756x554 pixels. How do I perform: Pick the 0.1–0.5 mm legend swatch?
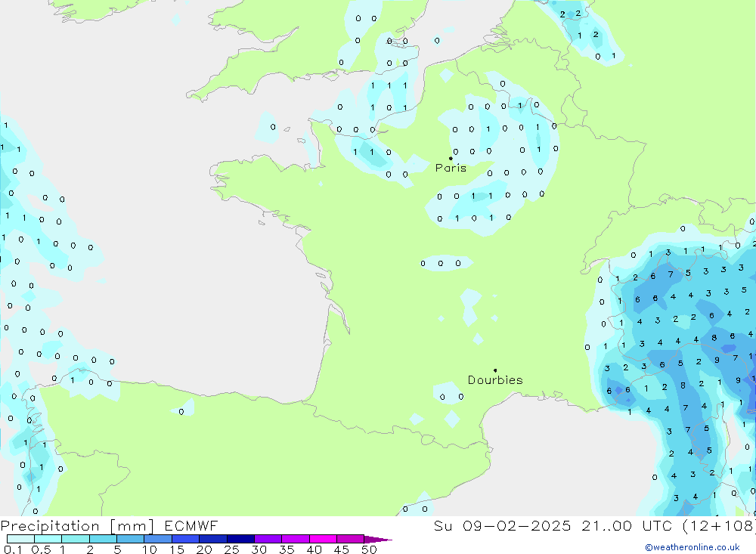[x=20, y=539]
